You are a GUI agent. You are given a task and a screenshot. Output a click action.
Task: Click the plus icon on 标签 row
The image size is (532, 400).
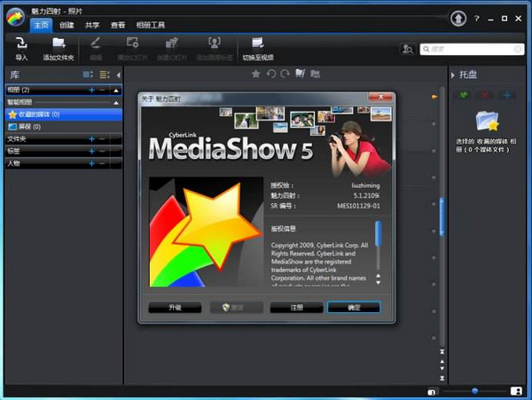click(91, 151)
